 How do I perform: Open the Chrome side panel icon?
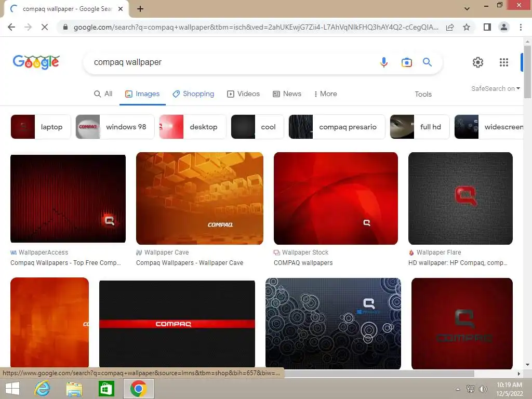tap(487, 27)
